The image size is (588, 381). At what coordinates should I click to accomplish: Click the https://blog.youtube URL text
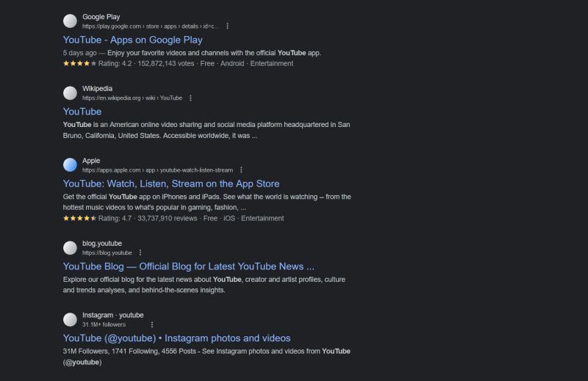point(107,253)
